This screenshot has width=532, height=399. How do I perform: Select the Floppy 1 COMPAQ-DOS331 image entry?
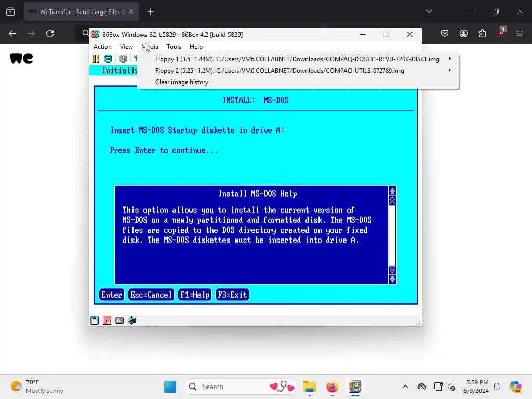click(298, 59)
